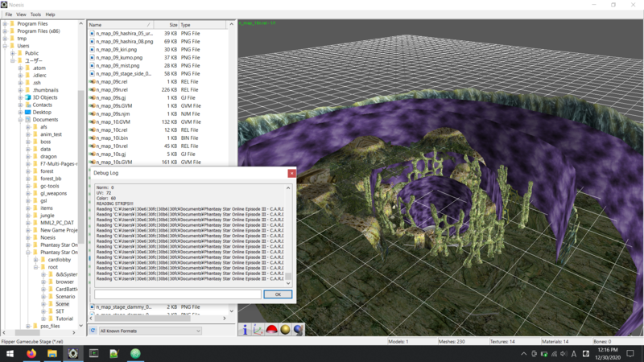Image resolution: width=644 pixels, height=362 pixels.
Task: Sort file list by Type column
Action: tap(203, 25)
